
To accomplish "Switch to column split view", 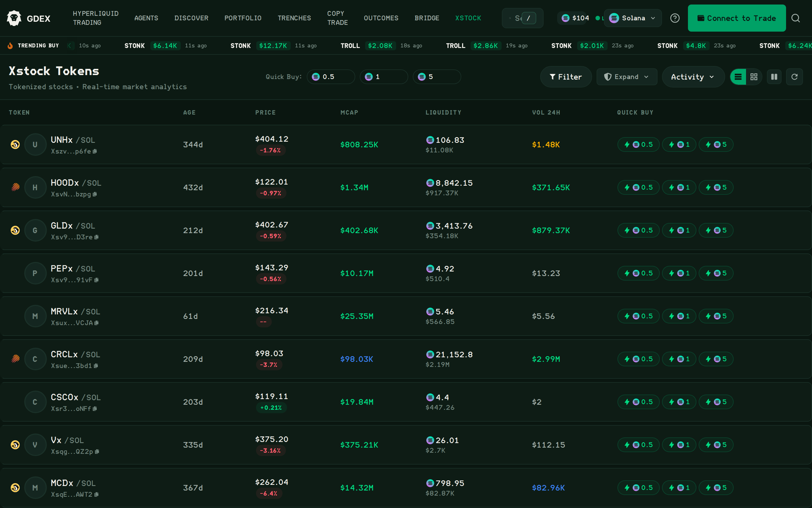I will coord(774,77).
